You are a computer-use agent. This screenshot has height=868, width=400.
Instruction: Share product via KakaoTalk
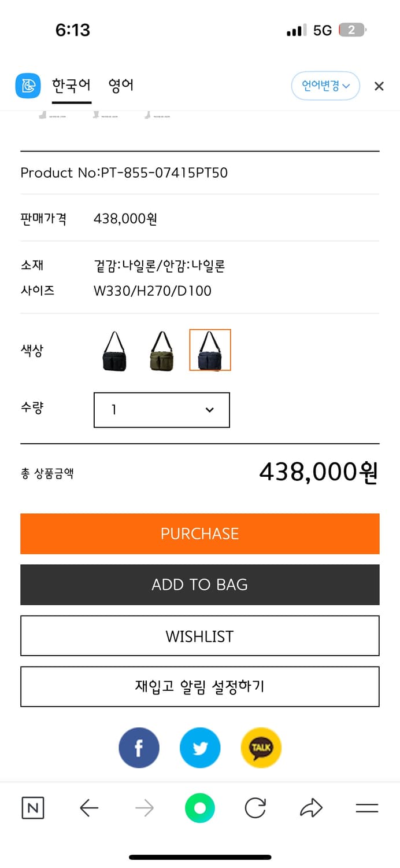click(x=261, y=748)
